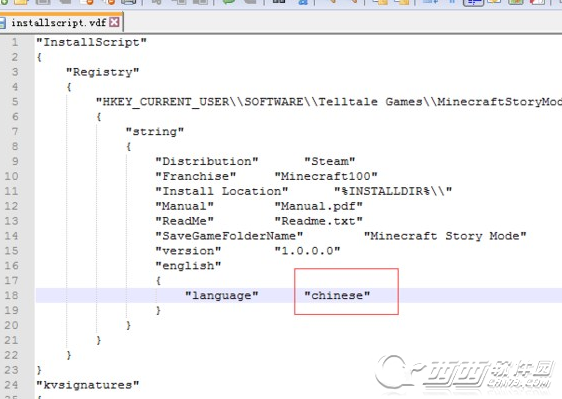562x399 pixels.
Task: Click the "ReadMe" key name
Action: pyautogui.click(x=185, y=221)
